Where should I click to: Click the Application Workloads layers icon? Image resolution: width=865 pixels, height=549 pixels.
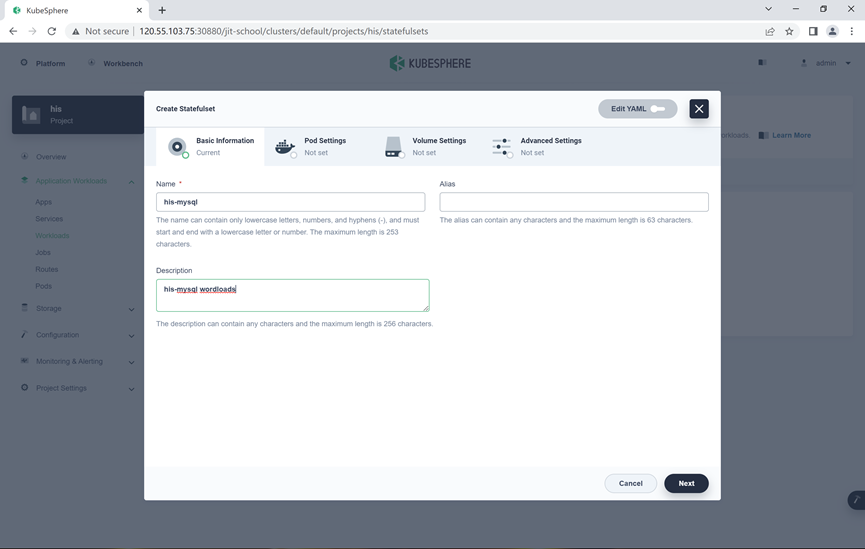pyautogui.click(x=24, y=180)
